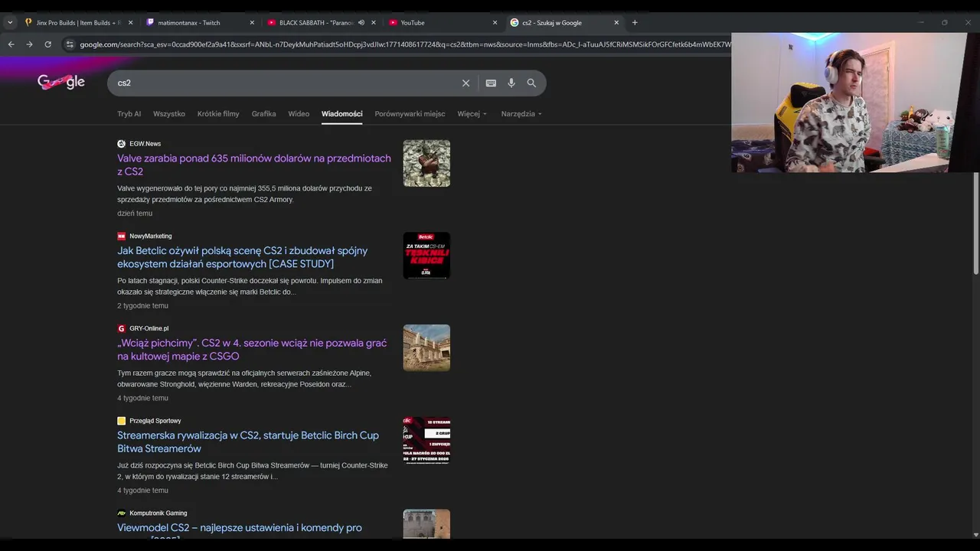Close the matimontanax Twitch tab
980x551 pixels.
click(x=252, y=22)
